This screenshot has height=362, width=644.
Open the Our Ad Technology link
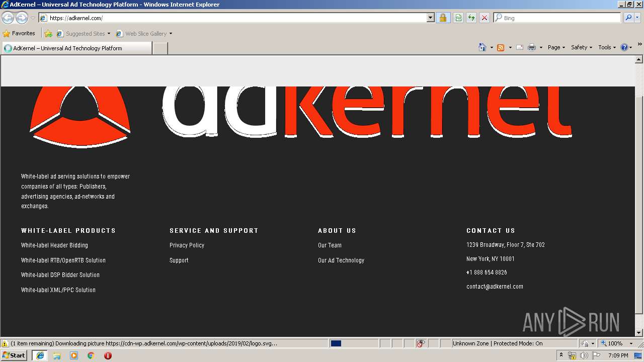pyautogui.click(x=341, y=260)
